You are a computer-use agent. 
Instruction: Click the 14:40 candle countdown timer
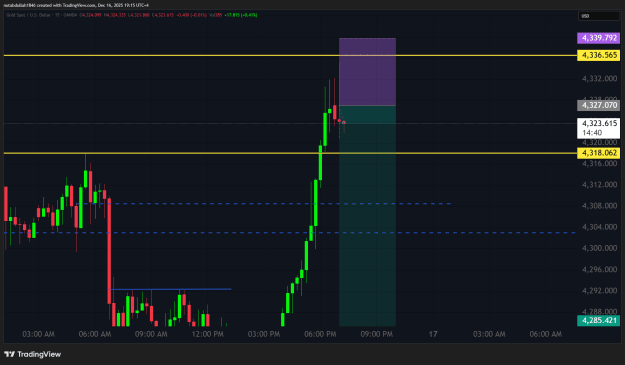pos(592,133)
